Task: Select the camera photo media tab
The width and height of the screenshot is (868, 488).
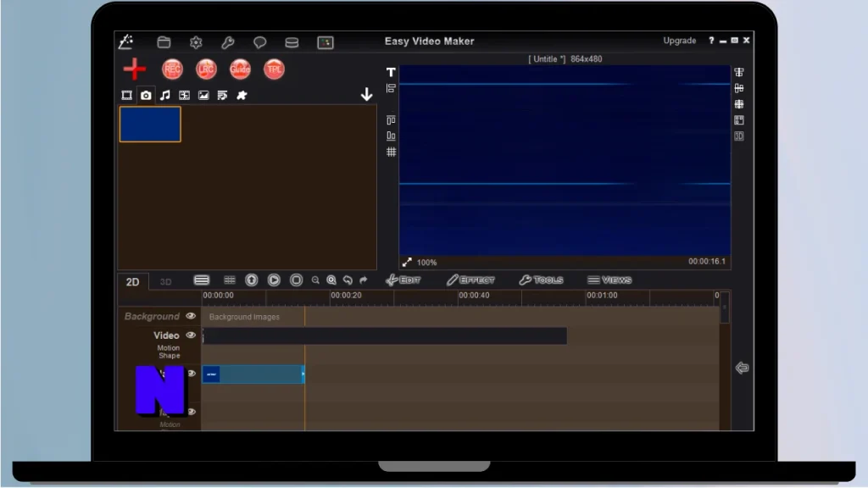Action: pos(146,95)
